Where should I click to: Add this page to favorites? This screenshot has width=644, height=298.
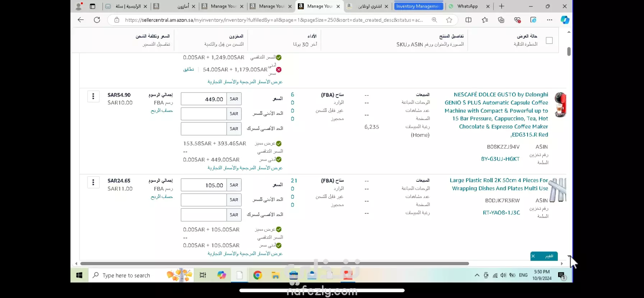449,20
